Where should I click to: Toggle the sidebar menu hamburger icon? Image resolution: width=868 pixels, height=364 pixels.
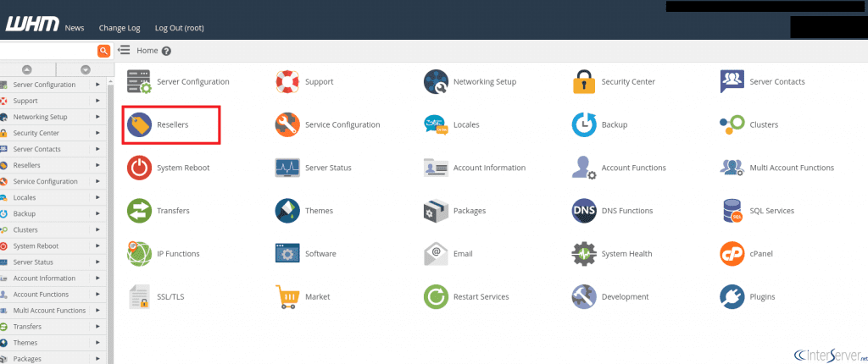(124, 51)
